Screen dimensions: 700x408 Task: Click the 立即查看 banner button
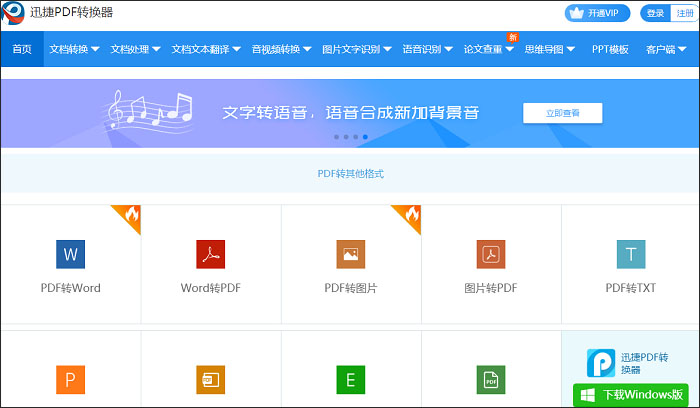tap(562, 113)
